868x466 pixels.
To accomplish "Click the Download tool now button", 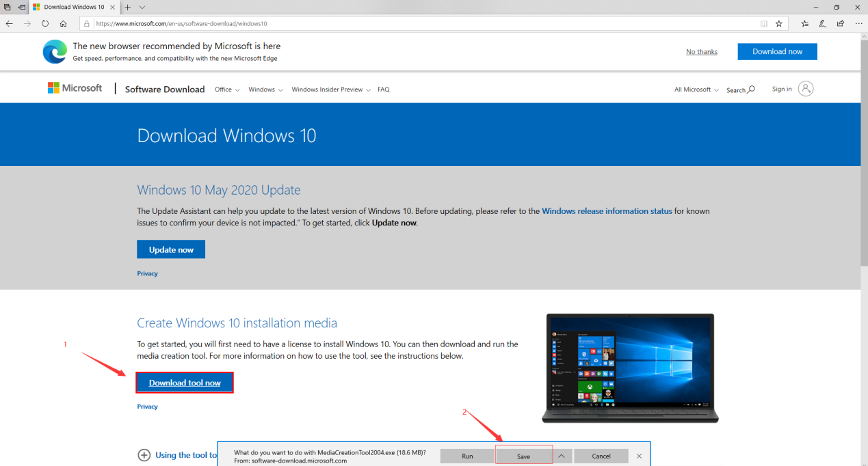I will 185,383.
